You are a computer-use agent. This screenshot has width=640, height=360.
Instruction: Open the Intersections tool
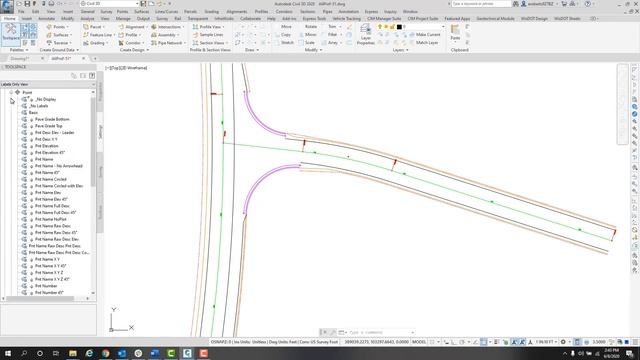[x=167, y=27]
